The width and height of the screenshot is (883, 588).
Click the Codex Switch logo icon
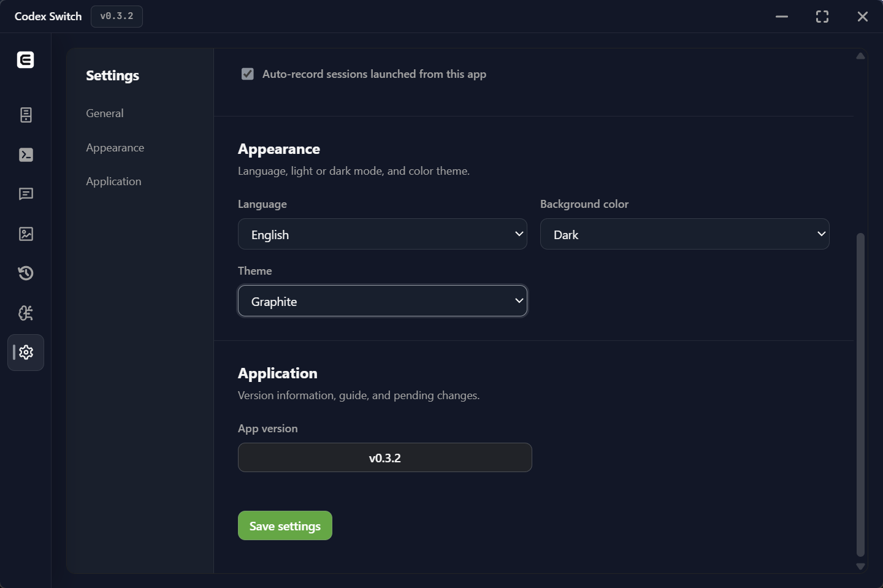pyautogui.click(x=25, y=59)
